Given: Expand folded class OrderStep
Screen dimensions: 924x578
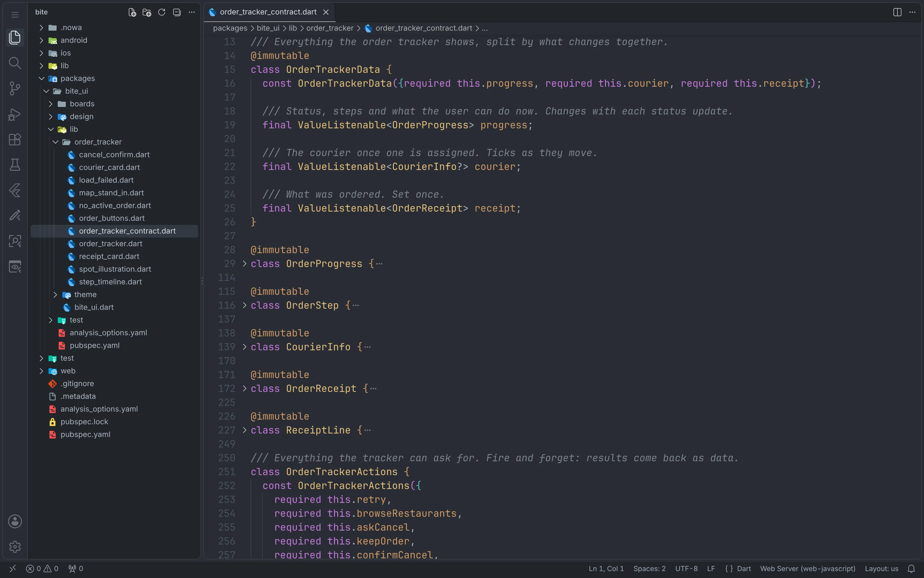Looking at the screenshot, I should [245, 305].
